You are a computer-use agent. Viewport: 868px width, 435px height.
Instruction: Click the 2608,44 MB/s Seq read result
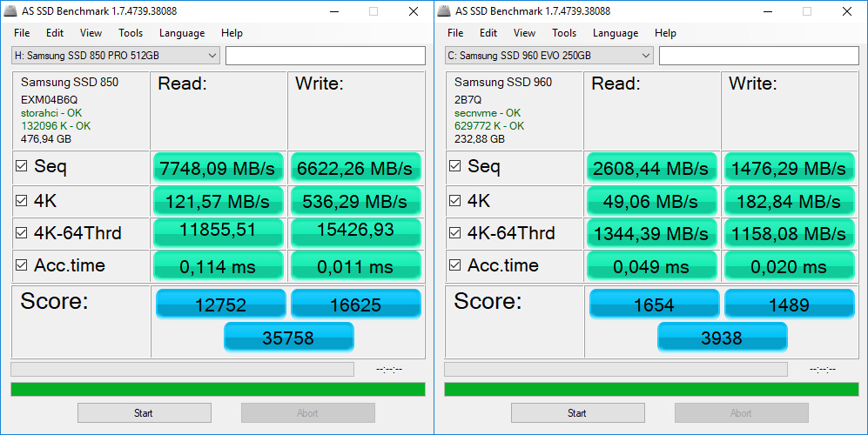pyautogui.click(x=651, y=168)
